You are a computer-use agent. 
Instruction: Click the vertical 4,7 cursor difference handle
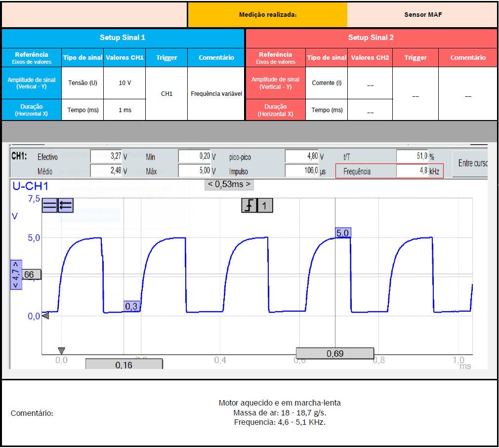(x=16, y=275)
